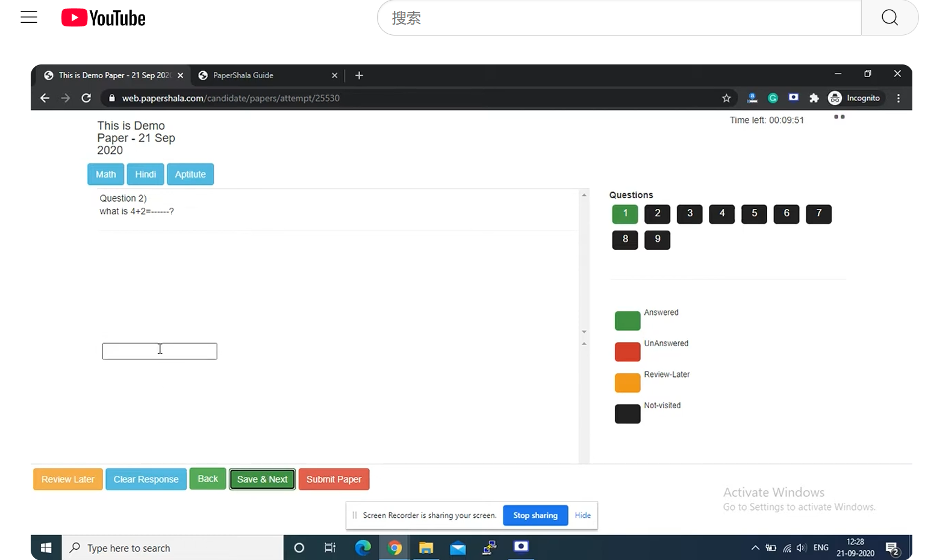Open the Extensions puzzle piece icon
This screenshot has height=560, width=925.
[x=814, y=98]
